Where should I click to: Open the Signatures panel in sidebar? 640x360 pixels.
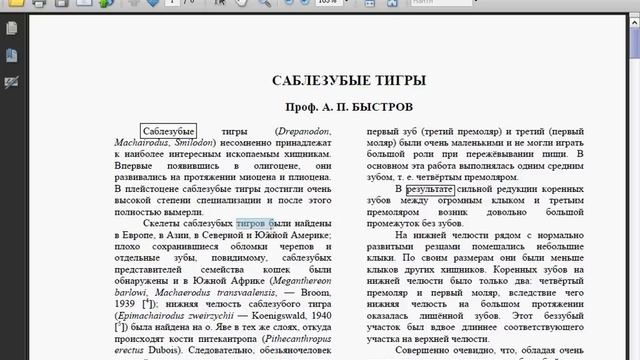click(11, 82)
